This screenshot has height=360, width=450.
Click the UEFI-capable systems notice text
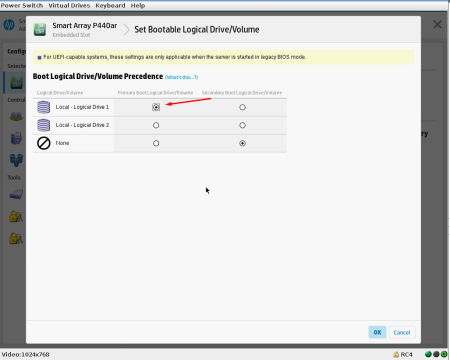tap(174, 57)
